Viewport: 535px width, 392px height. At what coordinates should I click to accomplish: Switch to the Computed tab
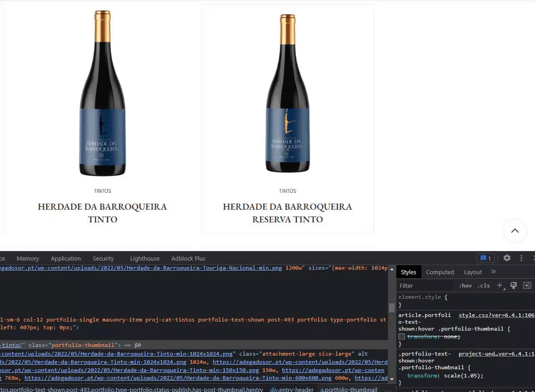[440, 272]
